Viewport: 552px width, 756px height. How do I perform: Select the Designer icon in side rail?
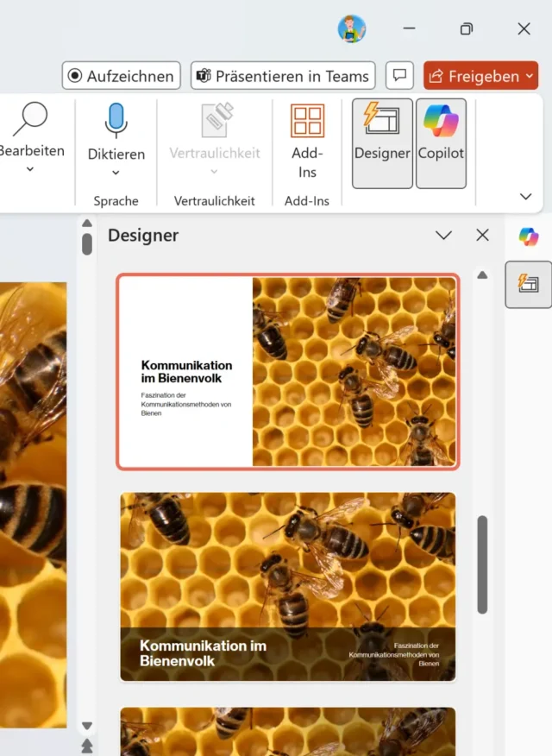coord(529,284)
